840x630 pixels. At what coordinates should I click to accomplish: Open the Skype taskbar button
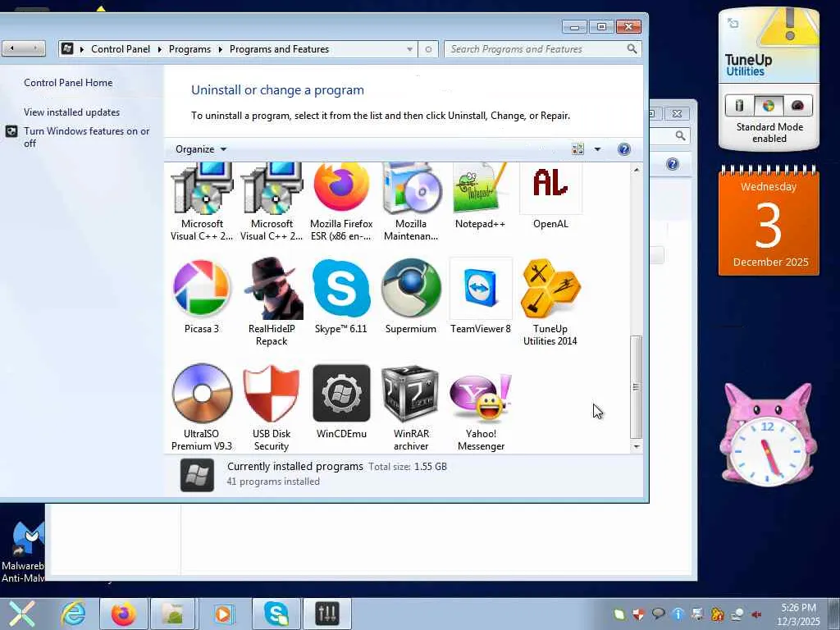(x=276, y=614)
